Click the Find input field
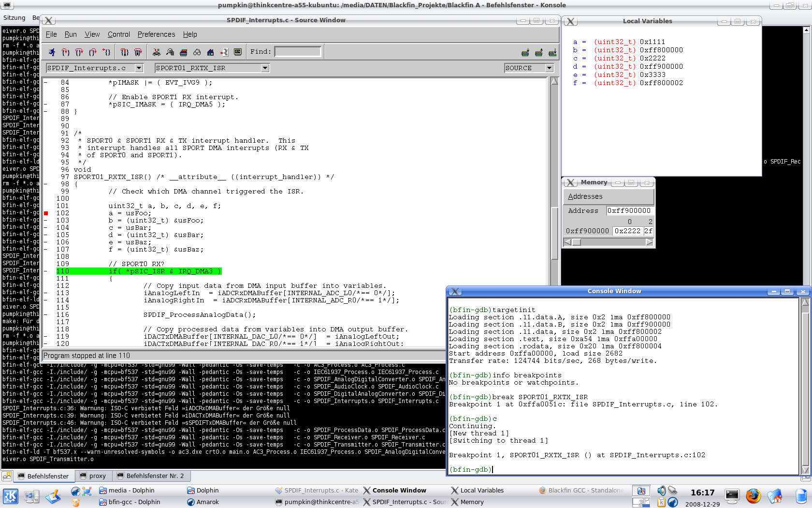The width and height of the screenshot is (812, 508). click(x=298, y=52)
